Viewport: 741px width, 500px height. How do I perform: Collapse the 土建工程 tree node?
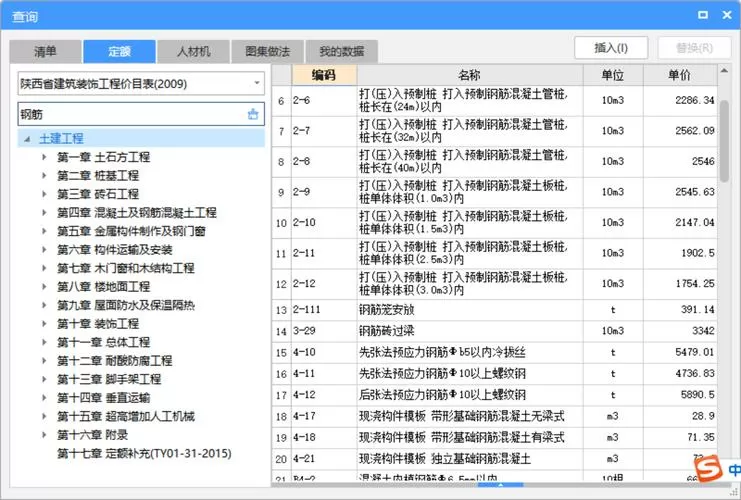click(x=27, y=139)
